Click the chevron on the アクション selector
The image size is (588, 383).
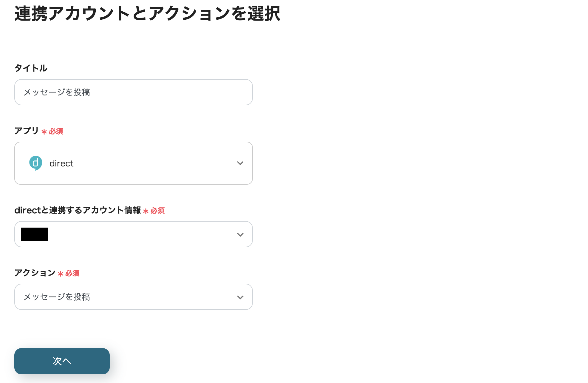240,297
